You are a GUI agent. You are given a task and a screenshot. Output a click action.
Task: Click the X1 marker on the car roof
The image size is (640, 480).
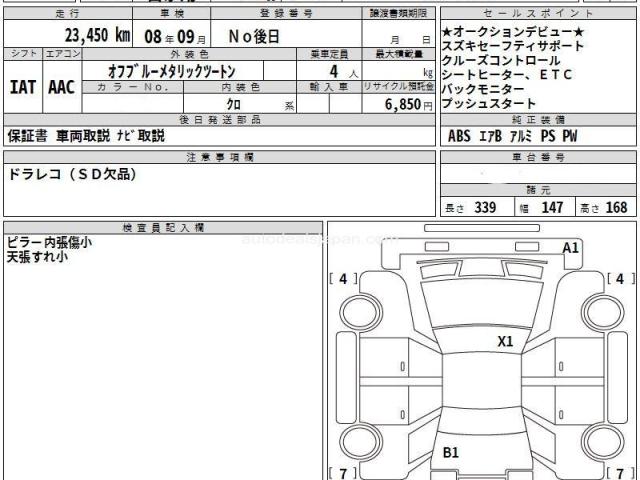pyautogui.click(x=505, y=341)
